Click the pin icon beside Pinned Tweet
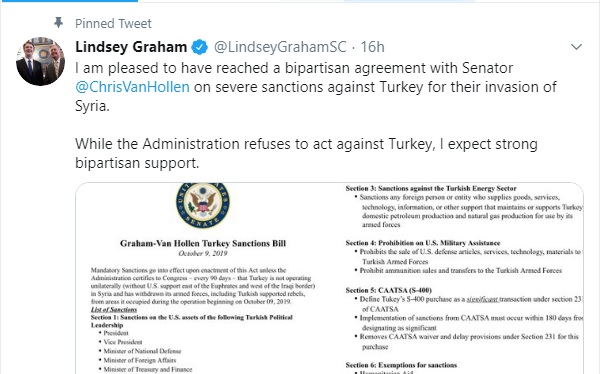The width and height of the screenshot is (603, 374). click(x=58, y=23)
